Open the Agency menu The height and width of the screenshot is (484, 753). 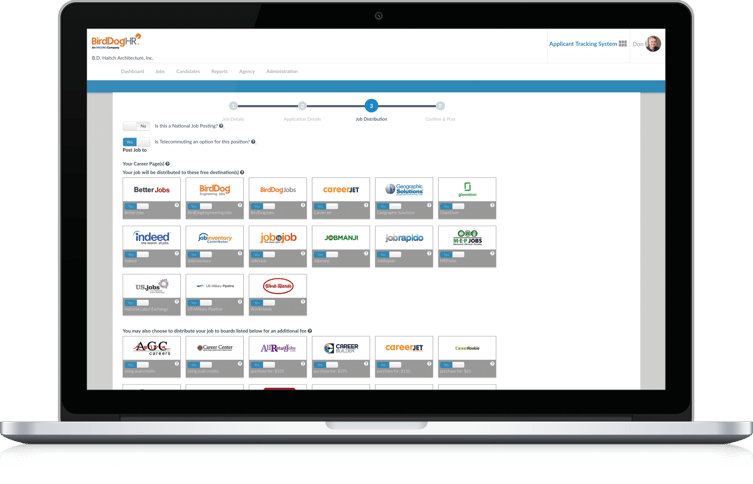[x=247, y=72]
